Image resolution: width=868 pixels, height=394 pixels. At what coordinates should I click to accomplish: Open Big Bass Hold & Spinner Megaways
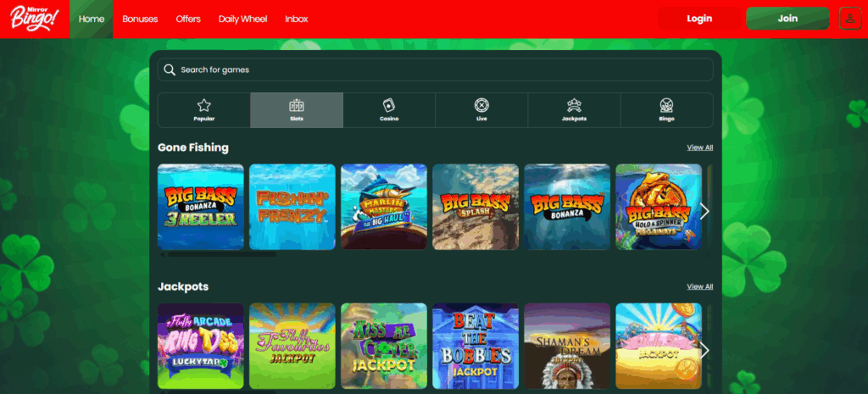pyautogui.click(x=659, y=207)
